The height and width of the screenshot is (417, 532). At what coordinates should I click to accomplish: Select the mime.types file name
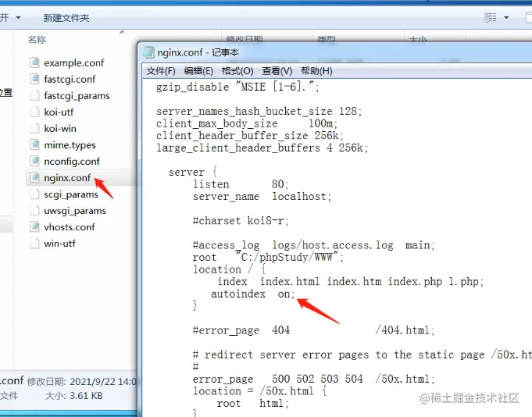70,145
